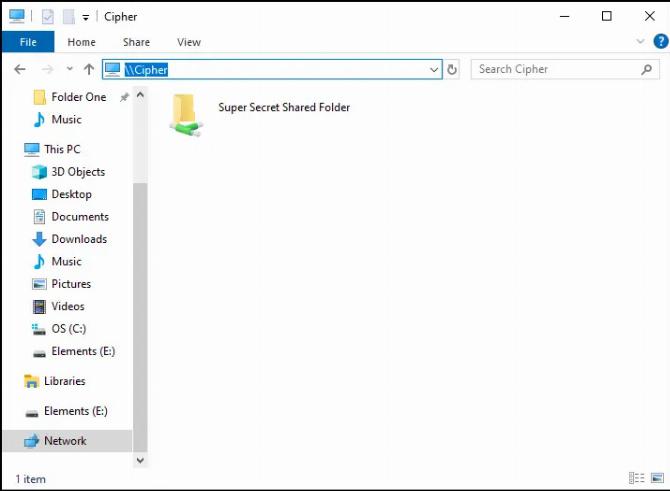Open Folder One in quick access
Viewport: 670px width, 491px height.
(x=79, y=97)
